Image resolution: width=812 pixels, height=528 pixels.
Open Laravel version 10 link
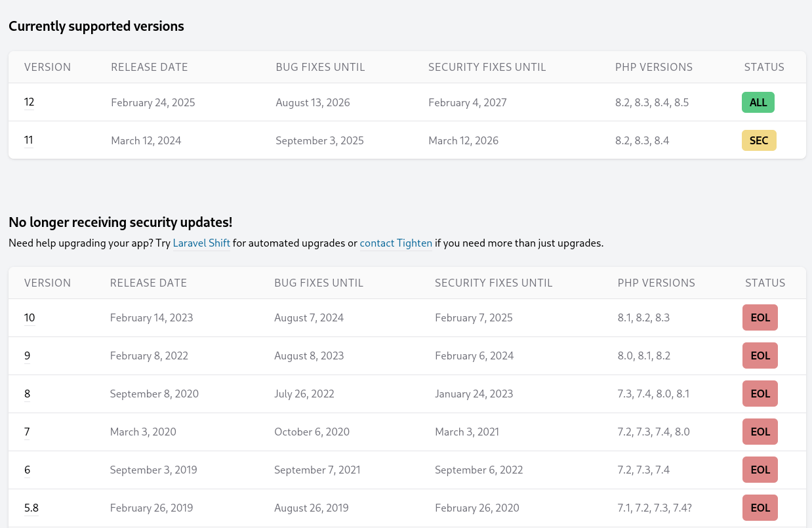click(x=30, y=318)
